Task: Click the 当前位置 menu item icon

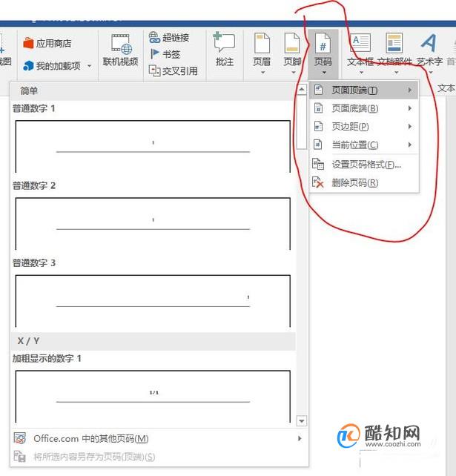Action: click(319, 145)
